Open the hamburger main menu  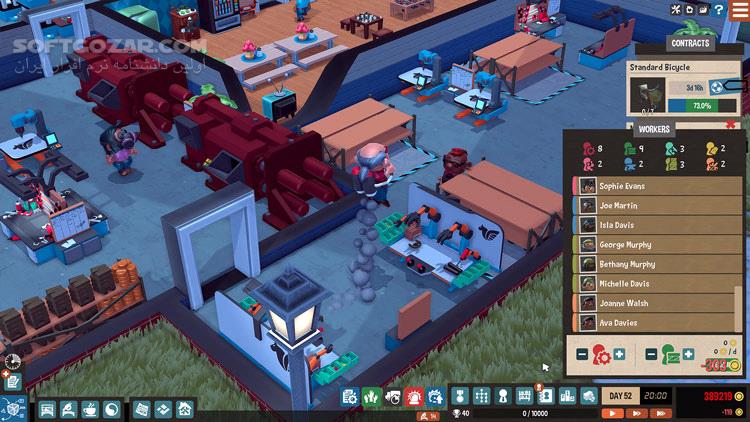coord(741,10)
